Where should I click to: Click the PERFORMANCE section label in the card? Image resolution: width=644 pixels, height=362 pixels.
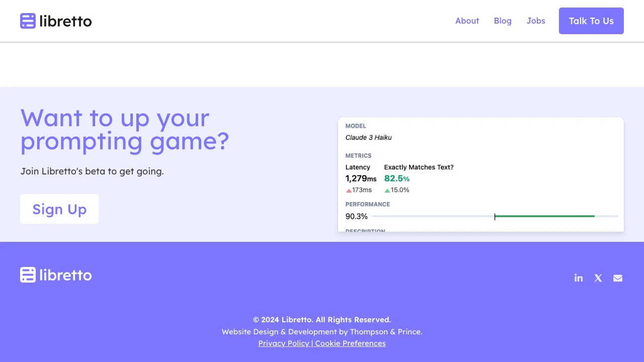point(368,204)
